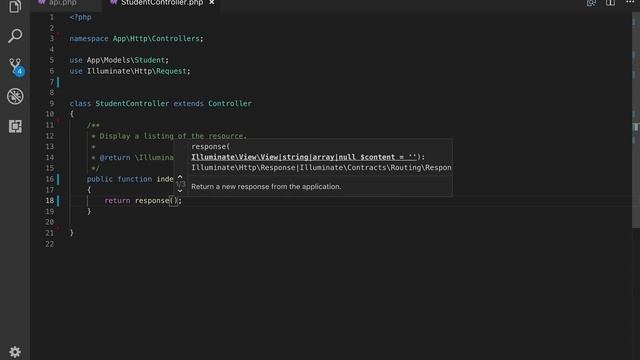
Task: Click the 'StudentController' class name
Action: [132, 103]
